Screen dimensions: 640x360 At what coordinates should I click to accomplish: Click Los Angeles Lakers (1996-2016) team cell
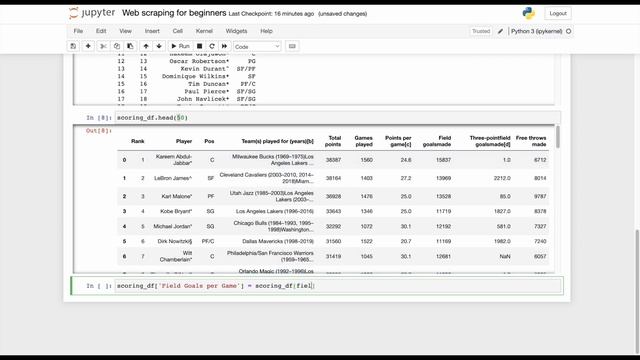(x=275, y=211)
